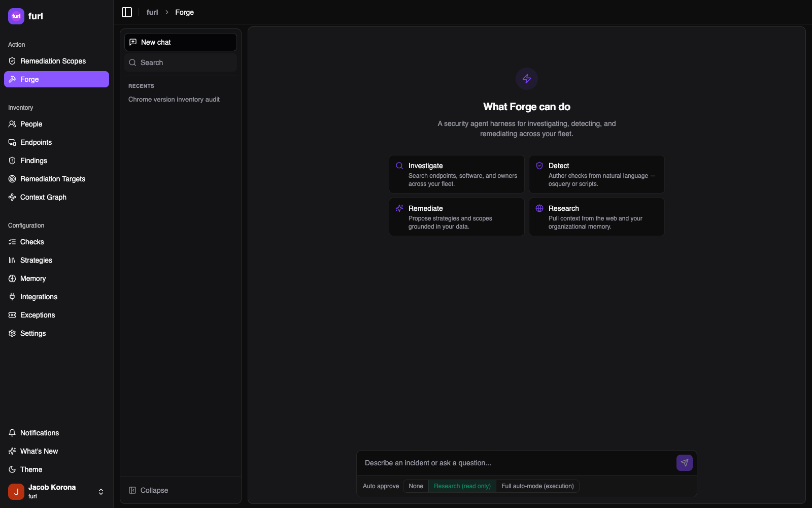Viewport: 812px width, 508px height.
Task: Click the furl logo icon in sidebar
Action: (x=16, y=16)
